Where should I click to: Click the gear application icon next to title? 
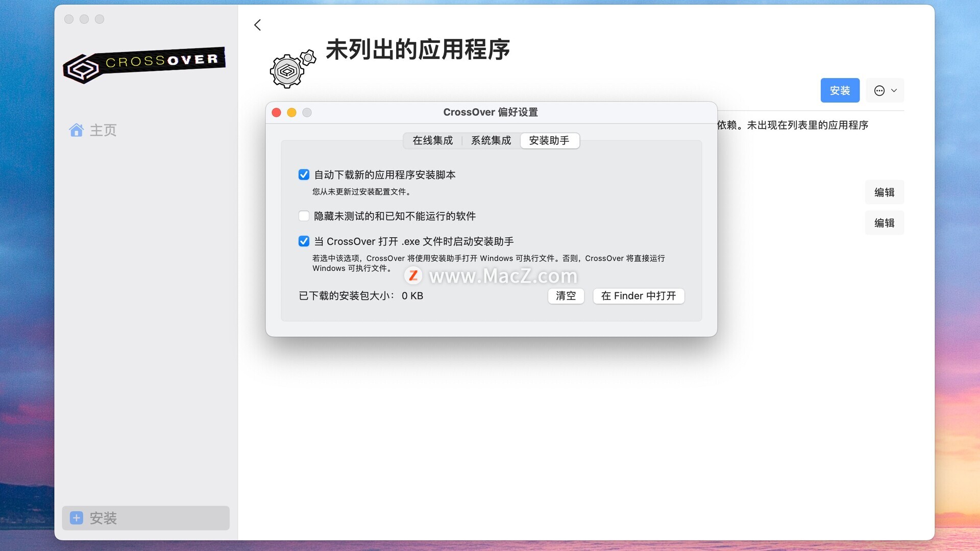pyautogui.click(x=292, y=69)
